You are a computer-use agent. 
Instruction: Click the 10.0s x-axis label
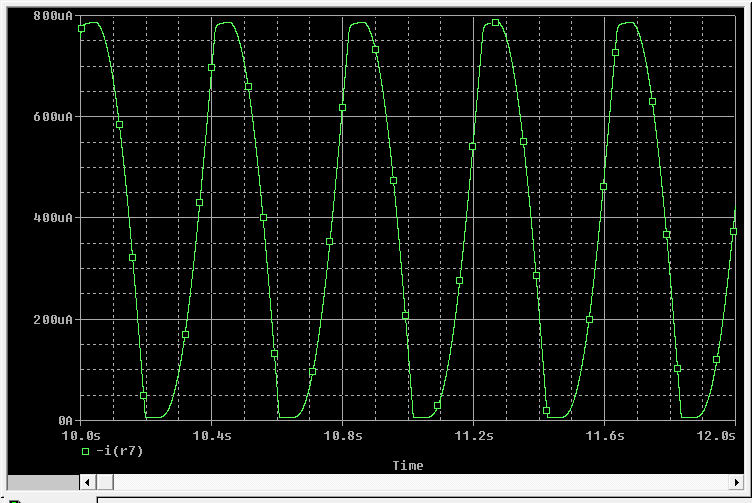(x=81, y=436)
